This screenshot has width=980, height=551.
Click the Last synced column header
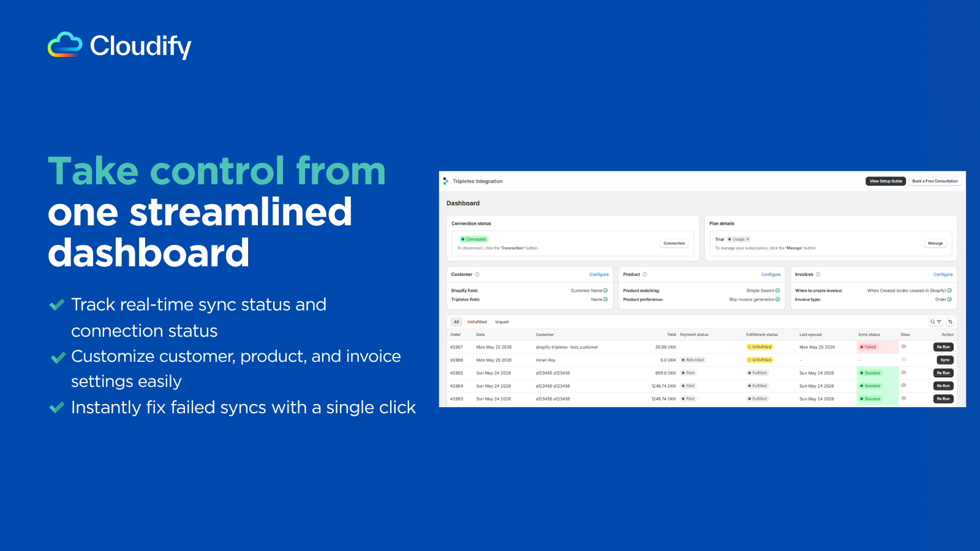(x=810, y=335)
